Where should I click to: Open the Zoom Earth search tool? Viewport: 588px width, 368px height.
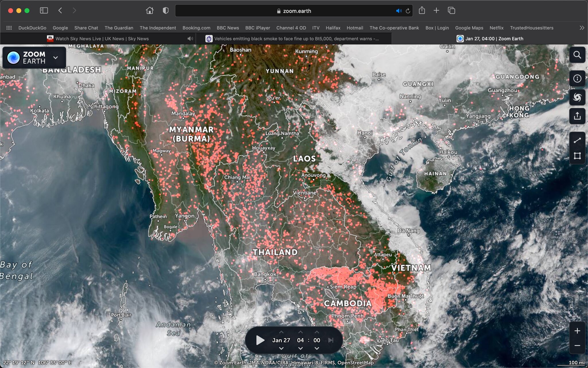tap(577, 55)
